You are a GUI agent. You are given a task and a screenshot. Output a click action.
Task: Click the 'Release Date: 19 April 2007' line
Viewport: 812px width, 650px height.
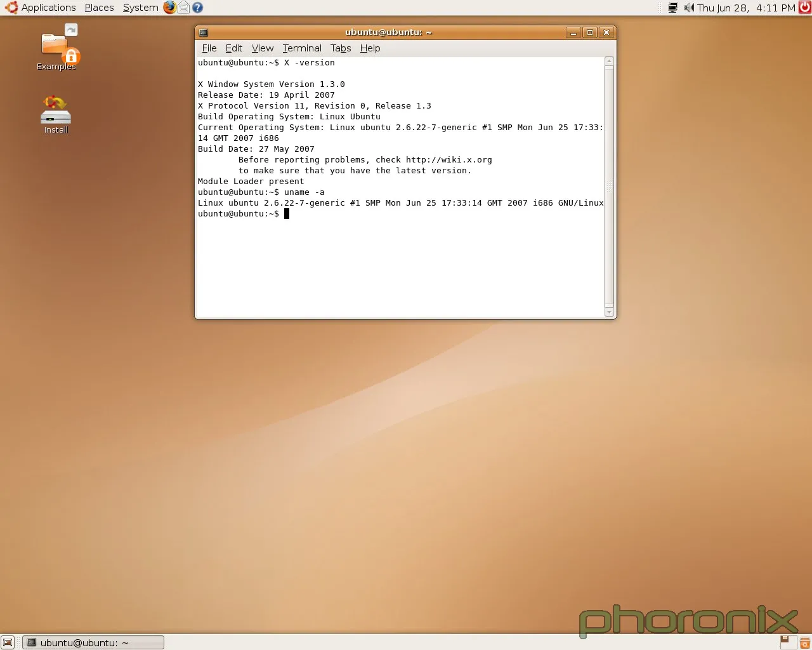[x=266, y=95]
